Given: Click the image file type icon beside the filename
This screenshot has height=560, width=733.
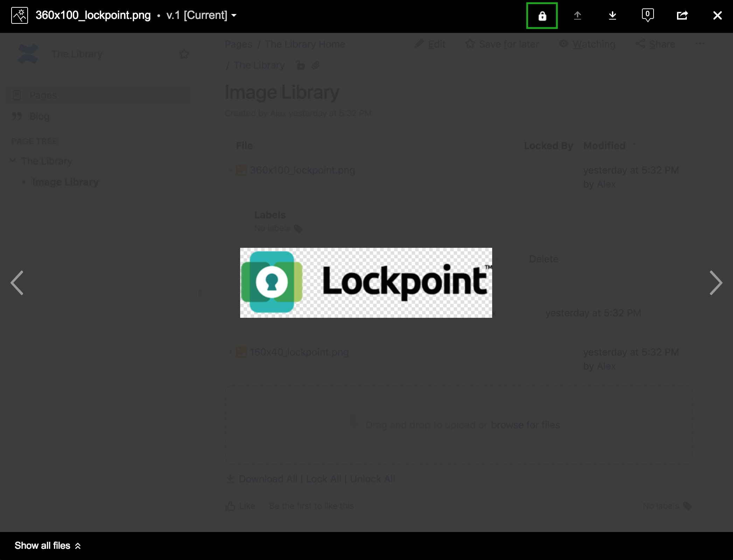Looking at the screenshot, I should 20,15.
